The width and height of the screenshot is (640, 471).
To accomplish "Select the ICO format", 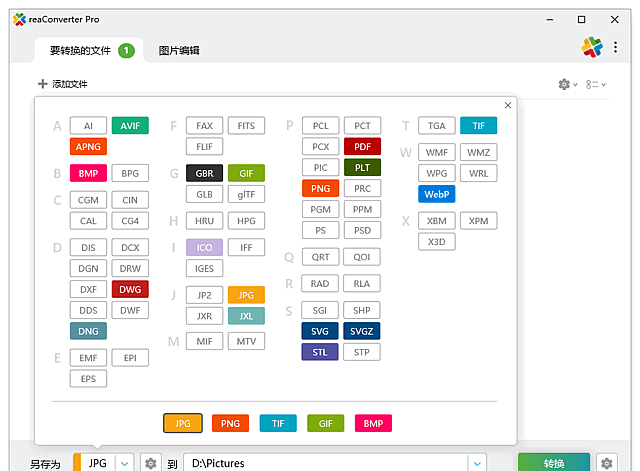I will coord(204,247).
